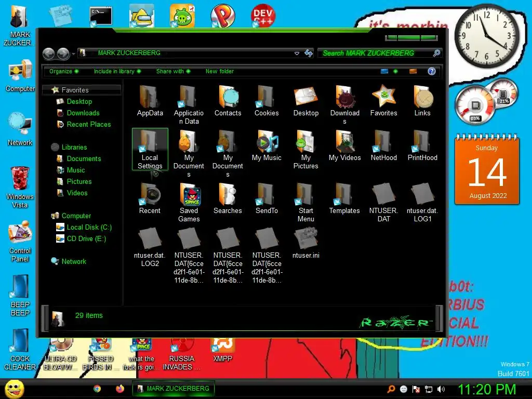
Task: Click the 11:20 PM taskbar clock
Action: (x=487, y=389)
